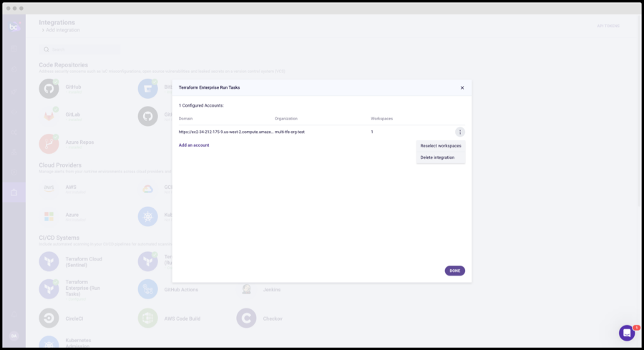Screen dimensions: 644x350
Task: Open the Terraform Cloud (Sentinel) icon
Action: pos(49,261)
